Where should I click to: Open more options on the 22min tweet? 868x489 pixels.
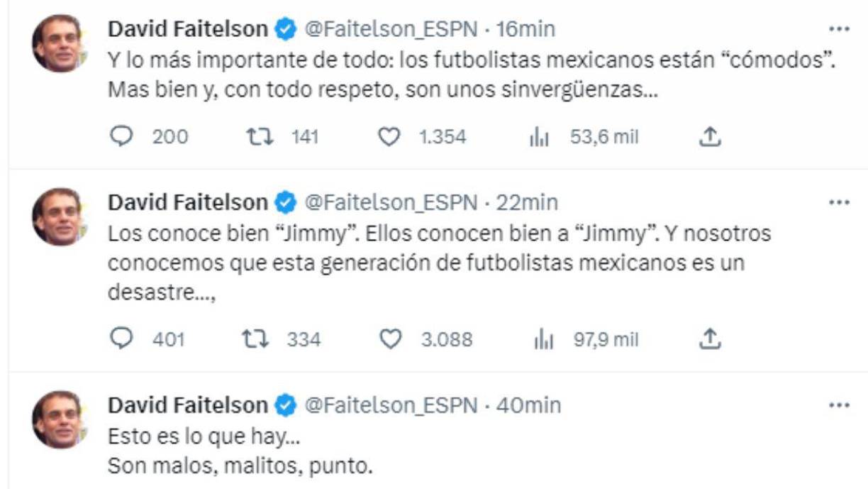tap(840, 202)
